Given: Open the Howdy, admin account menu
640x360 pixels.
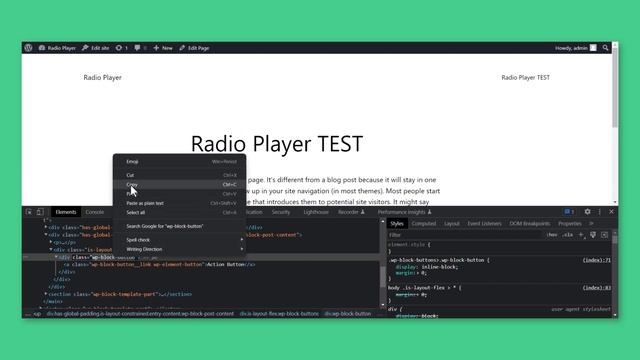Looking at the screenshot, I should (576, 48).
